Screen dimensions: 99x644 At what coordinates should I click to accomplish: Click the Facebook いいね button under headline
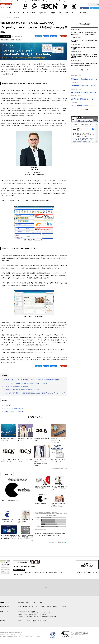(x=46, y=36)
